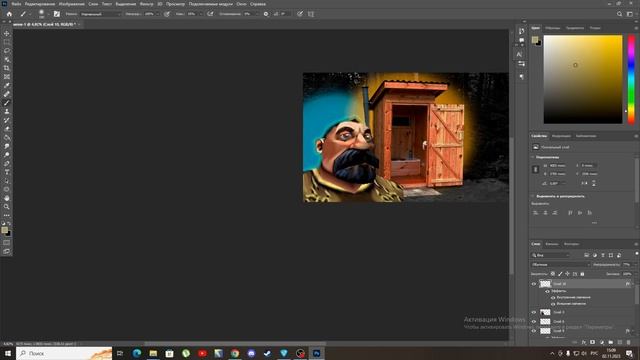The image size is (640, 360).
Task: Open Photoshop in the taskbar
Action: pos(316,353)
